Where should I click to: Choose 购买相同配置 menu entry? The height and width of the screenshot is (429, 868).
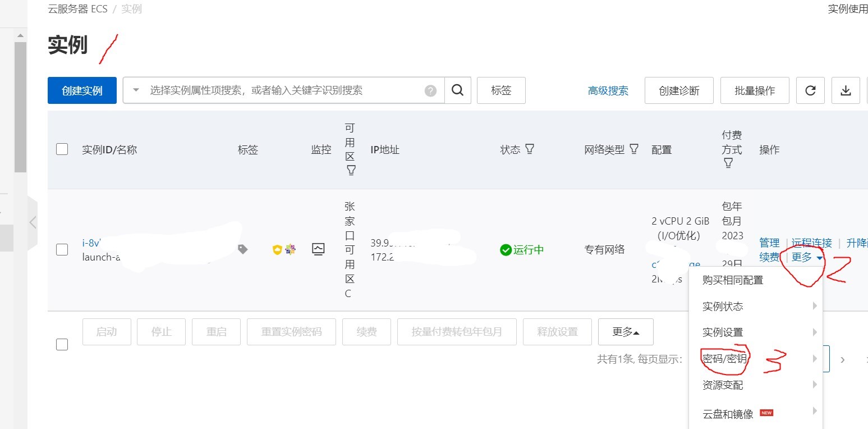(x=733, y=280)
